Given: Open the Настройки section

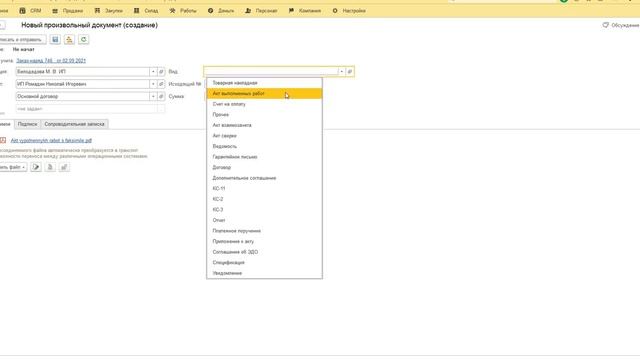Looking at the screenshot, I should (349, 11).
